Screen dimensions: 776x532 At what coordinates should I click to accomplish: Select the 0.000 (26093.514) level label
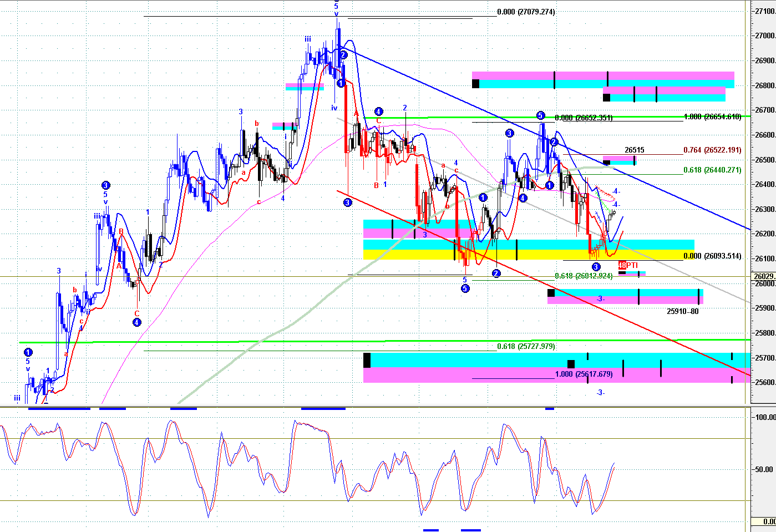(712, 256)
